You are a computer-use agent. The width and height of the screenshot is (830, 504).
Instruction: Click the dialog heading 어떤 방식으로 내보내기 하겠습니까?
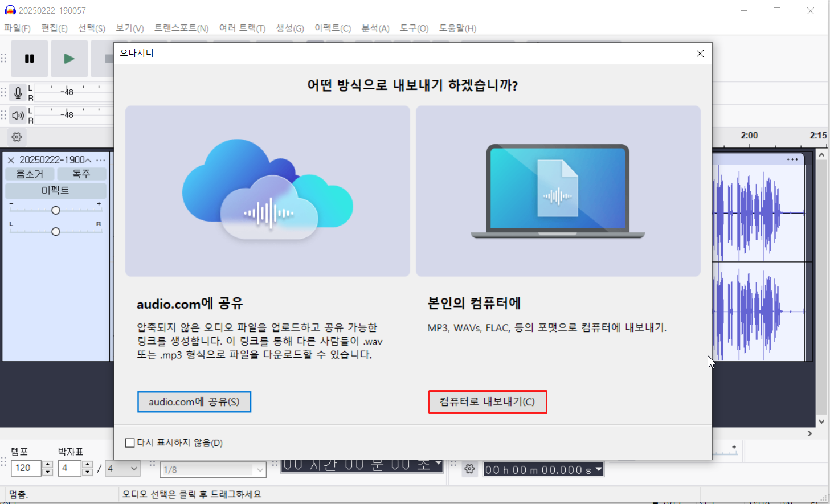tap(412, 85)
